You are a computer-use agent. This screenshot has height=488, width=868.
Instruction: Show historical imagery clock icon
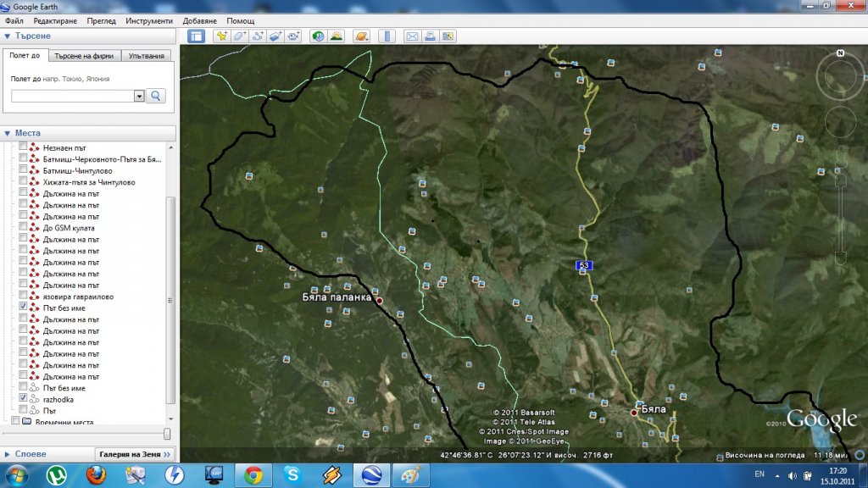tap(319, 36)
